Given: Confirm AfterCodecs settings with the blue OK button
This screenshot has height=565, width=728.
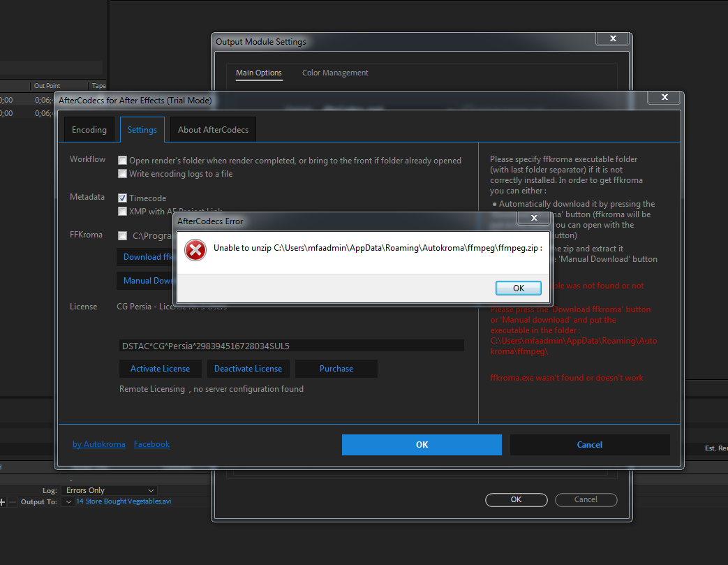Looking at the screenshot, I should pos(422,445).
